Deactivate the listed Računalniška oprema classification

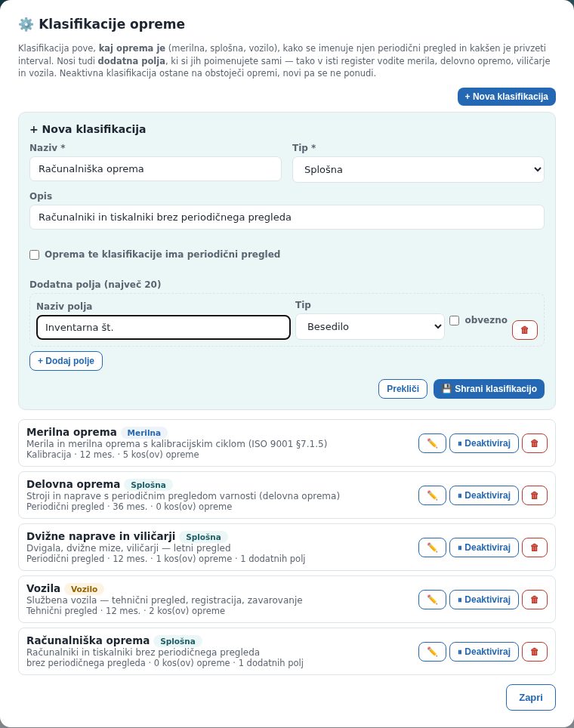pos(484,652)
